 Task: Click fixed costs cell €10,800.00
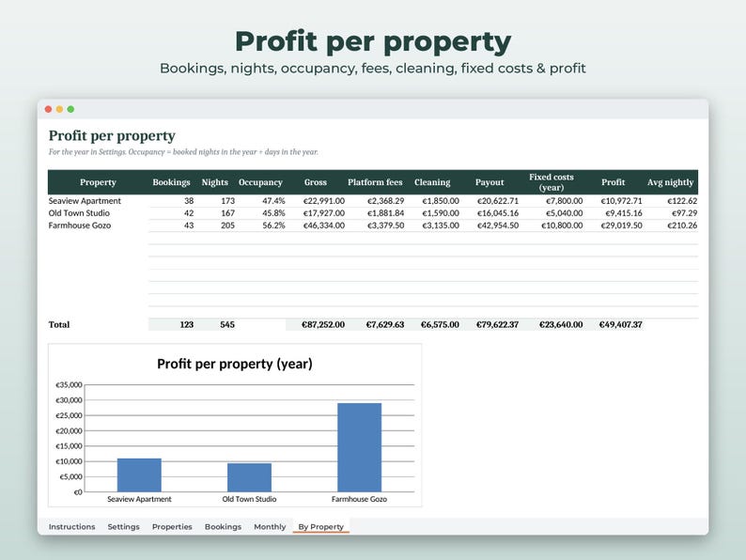tap(562, 226)
